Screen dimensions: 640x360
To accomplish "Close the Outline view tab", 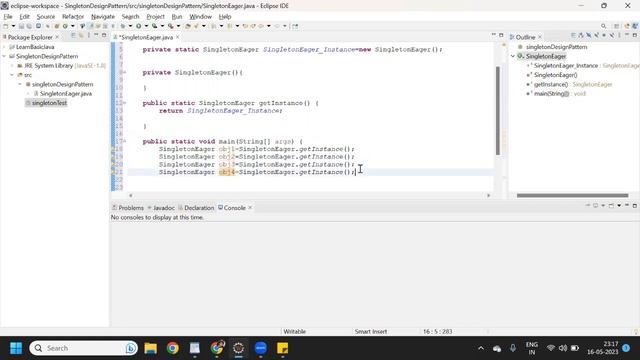I will click(540, 37).
